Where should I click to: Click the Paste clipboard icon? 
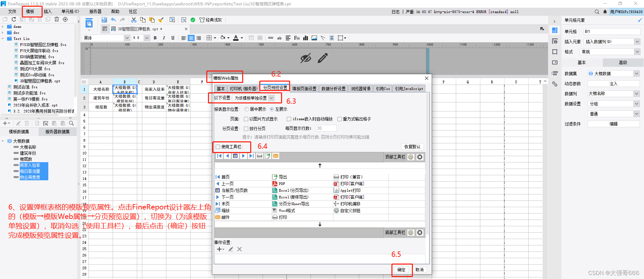(x=152, y=20)
